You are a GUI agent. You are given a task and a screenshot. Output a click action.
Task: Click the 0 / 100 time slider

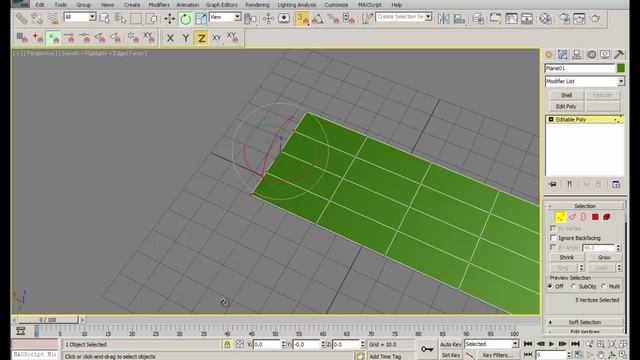click(48, 320)
